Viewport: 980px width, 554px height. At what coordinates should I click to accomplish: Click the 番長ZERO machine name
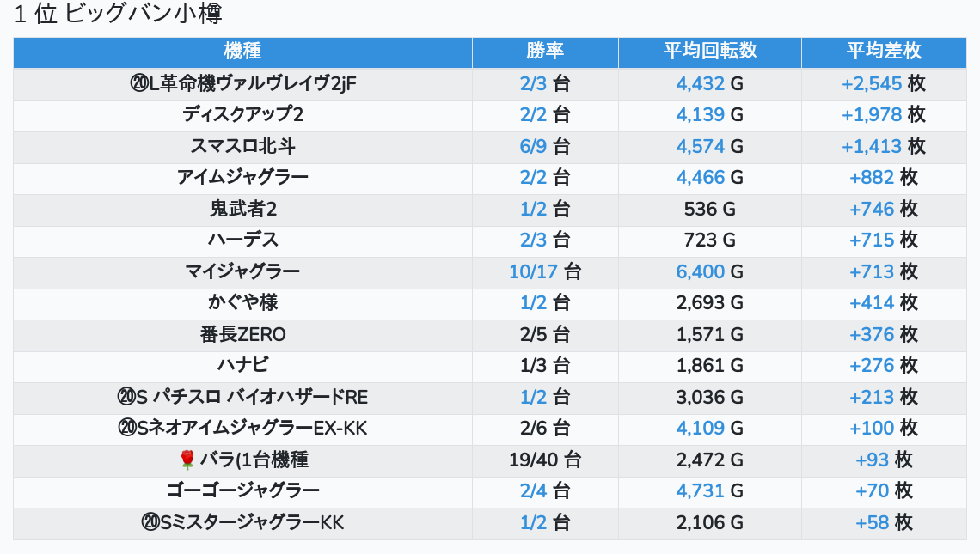coord(242,335)
